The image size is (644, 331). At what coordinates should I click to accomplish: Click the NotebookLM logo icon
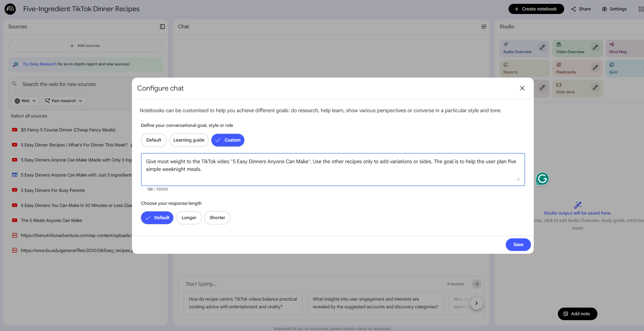coord(10,9)
